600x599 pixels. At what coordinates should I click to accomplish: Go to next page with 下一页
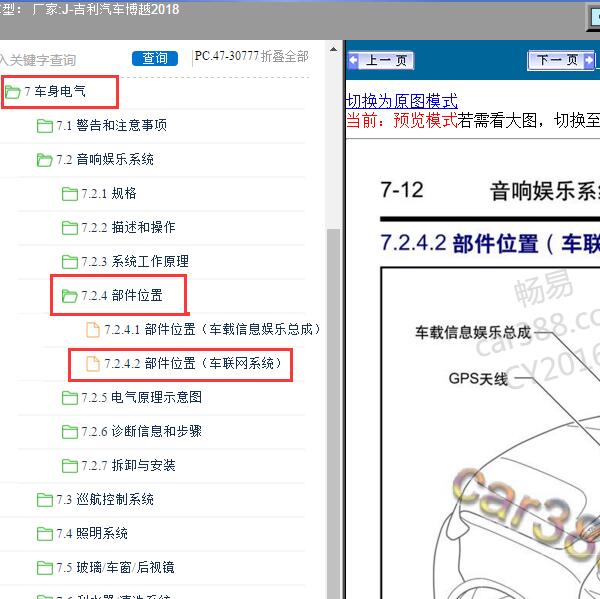click(x=561, y=60)
